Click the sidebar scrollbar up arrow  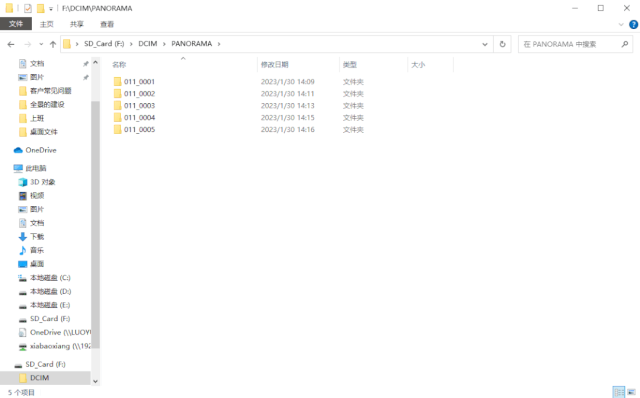95,62
